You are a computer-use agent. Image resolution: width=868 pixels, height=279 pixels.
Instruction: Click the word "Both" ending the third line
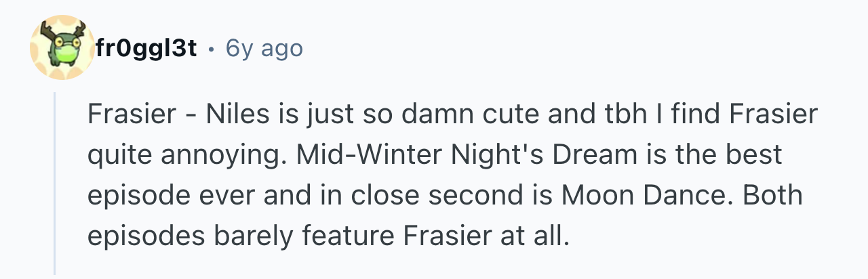click(772, 196)
